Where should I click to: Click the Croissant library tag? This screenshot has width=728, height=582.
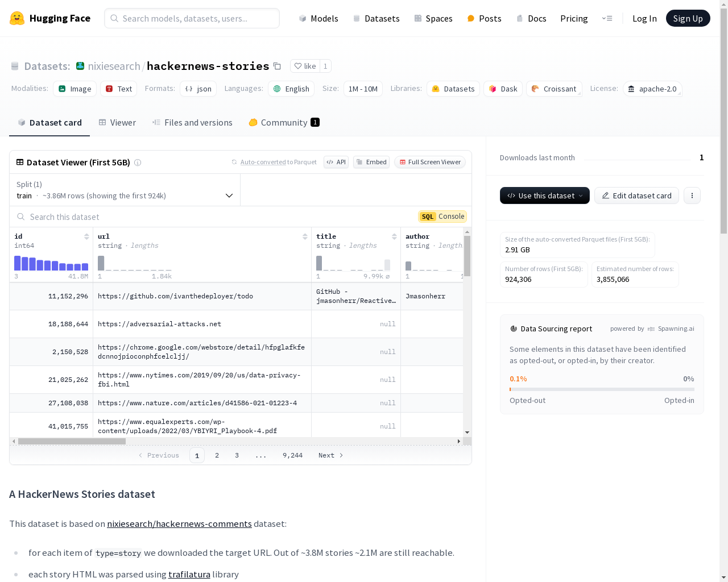[x=554, y=89]
